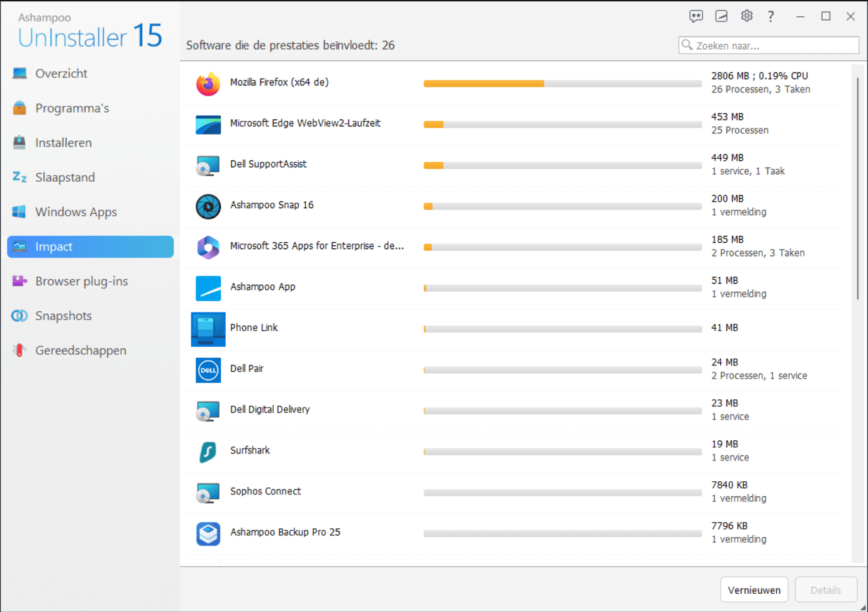Click the Microsoft 365 Apps icon
Image resolution: width=868 pixels, height=612 pixels.
point(208,247)
